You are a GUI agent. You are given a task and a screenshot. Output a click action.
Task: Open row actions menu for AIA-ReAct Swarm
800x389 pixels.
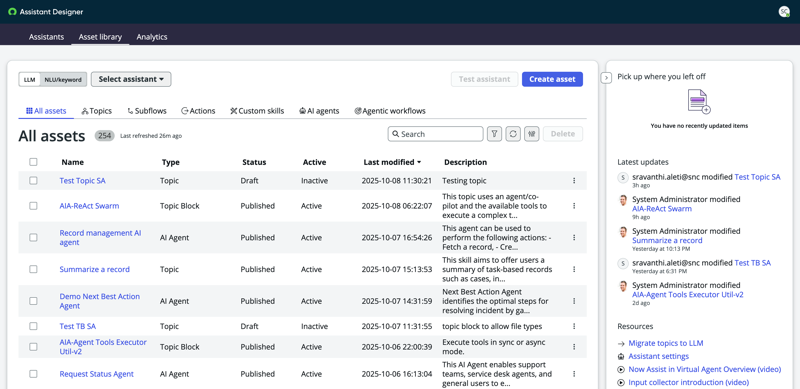(574, 206)
